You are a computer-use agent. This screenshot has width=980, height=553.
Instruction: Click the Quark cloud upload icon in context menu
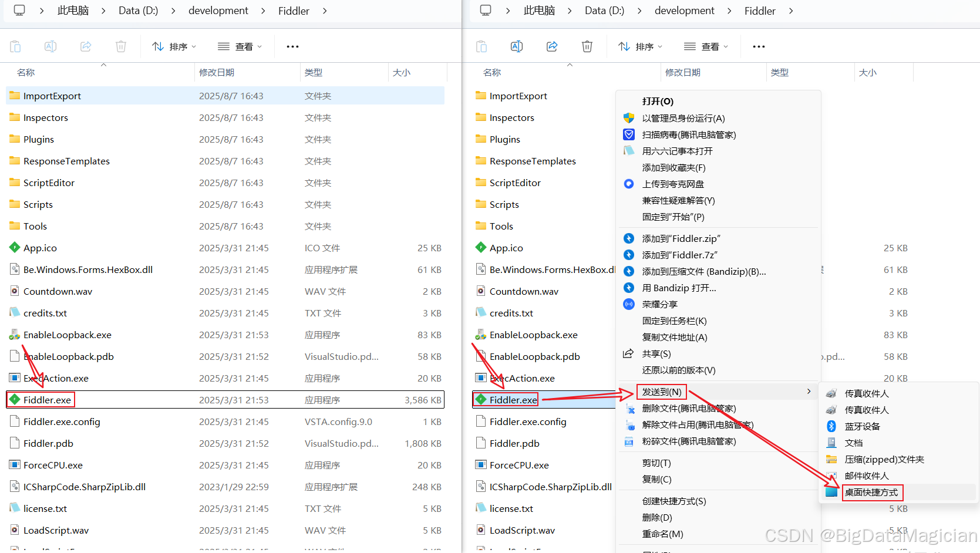tap(629, 184)
